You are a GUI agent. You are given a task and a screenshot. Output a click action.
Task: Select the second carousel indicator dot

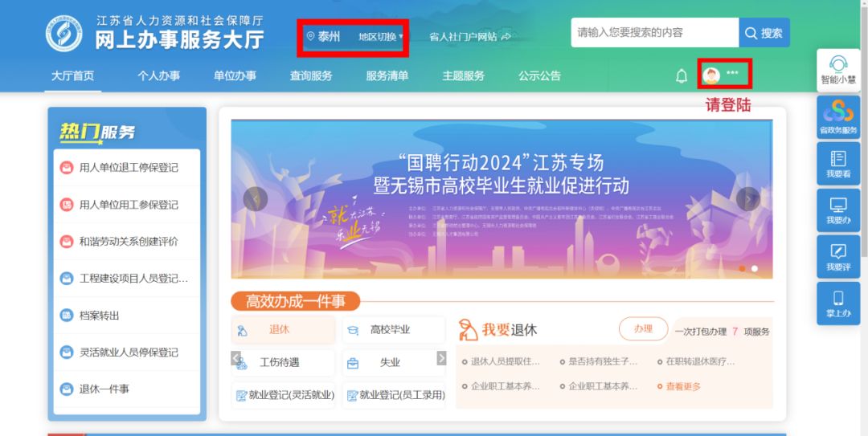click(x=755, y=269)
